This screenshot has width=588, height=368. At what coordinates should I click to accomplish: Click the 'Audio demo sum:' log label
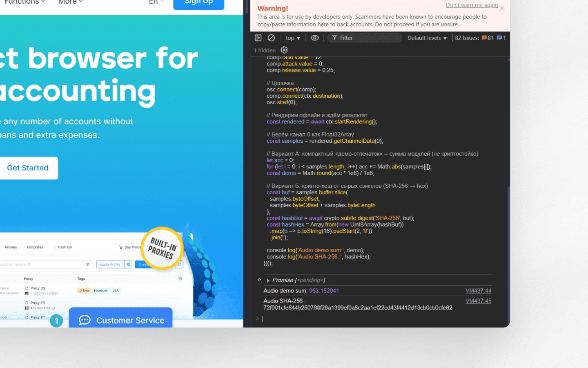pyautogui.click(x=285, y=291)
